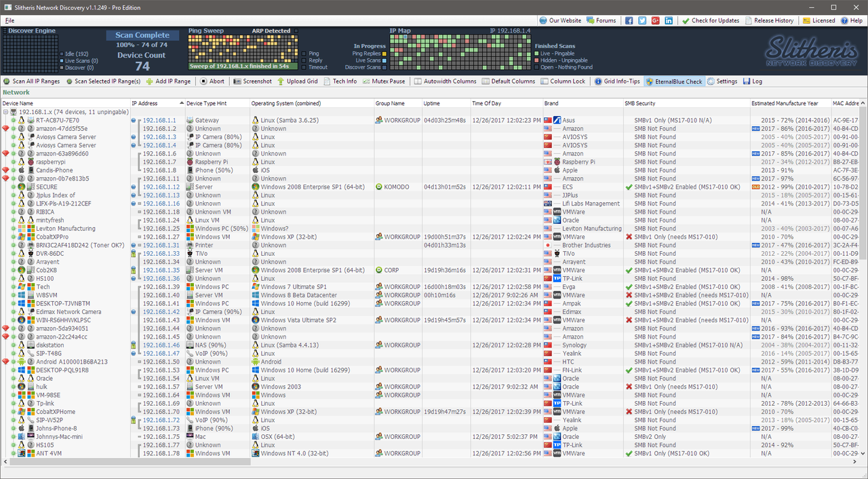868x479 pixels.
Task: Click the red X icon for 192.168.1.27 SMB
Action: coord(629,237)
